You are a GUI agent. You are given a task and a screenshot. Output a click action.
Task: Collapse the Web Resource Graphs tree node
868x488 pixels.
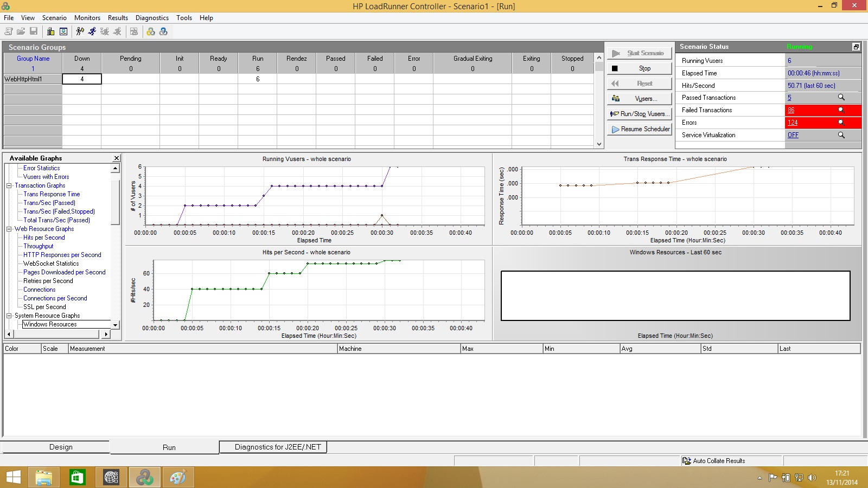click(x=9, y=229)
